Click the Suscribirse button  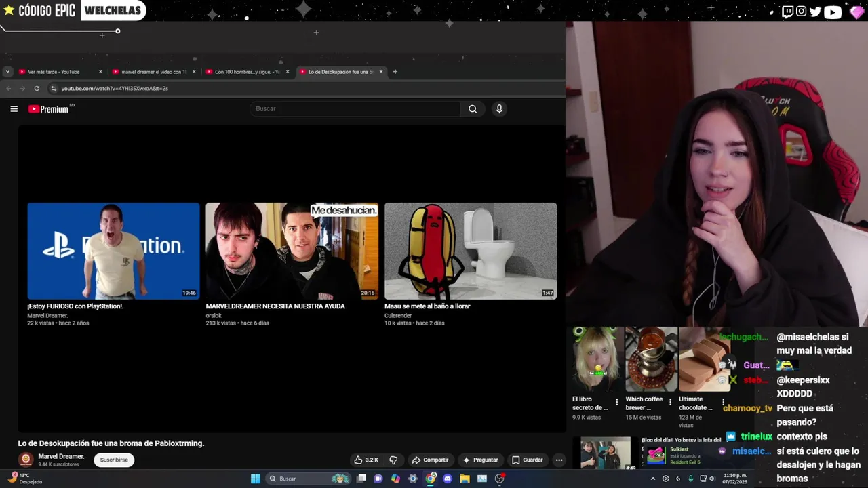point(114,460)
